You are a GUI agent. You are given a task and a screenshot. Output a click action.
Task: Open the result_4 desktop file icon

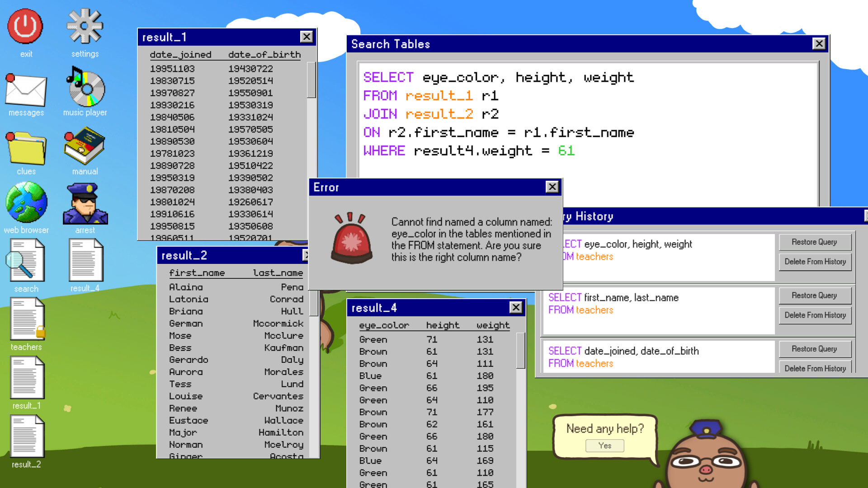85,261
